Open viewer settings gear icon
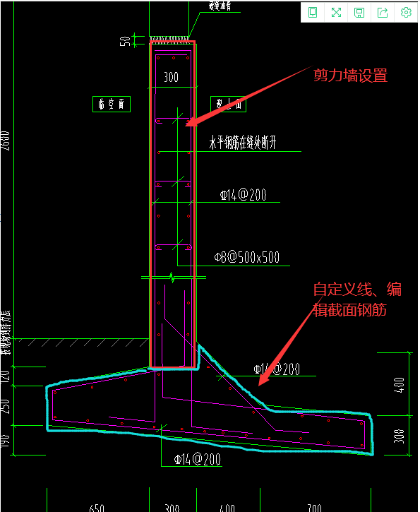Image resolution: width=420 pixels, height=512 pixels. [x=406, y=13]
